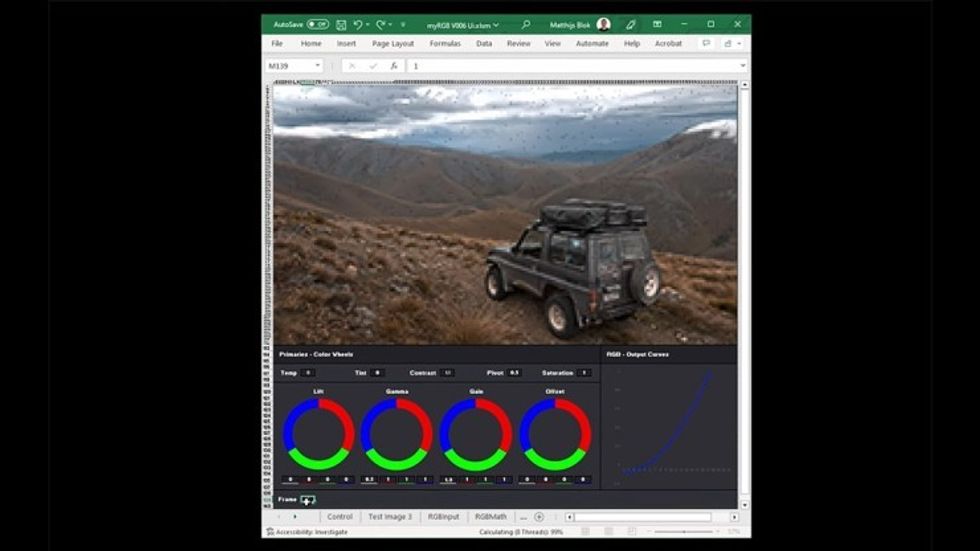Open the Page Layout tab
980x551 pixels.
point(392,44)
